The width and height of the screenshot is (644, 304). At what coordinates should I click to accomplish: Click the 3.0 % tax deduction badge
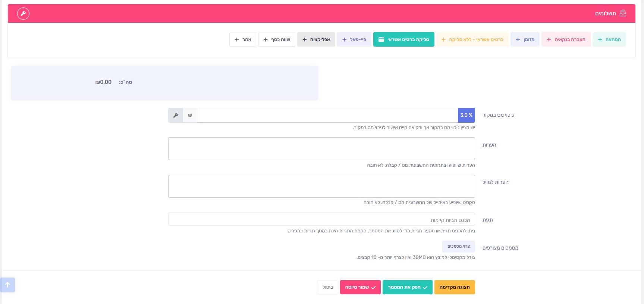(x=466, y=115)
